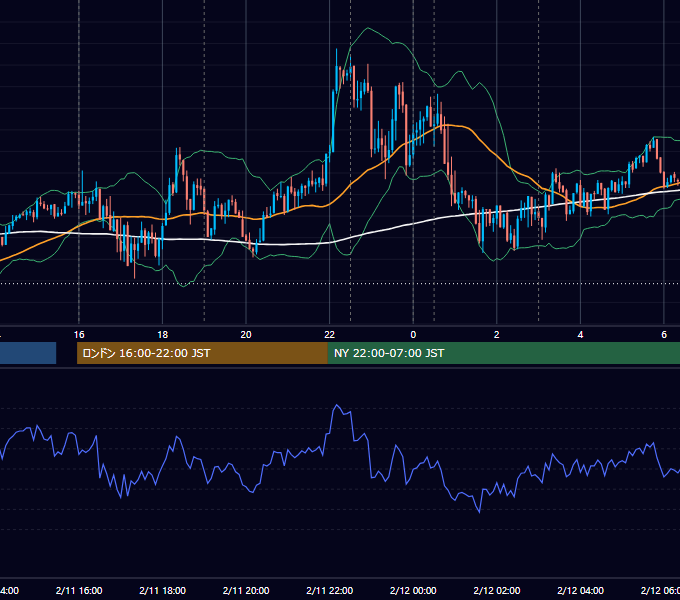Viewport: 680px width, 600px height.
Task: Click the oscillator low near 2/12 02:00
Action: [479, 512]
